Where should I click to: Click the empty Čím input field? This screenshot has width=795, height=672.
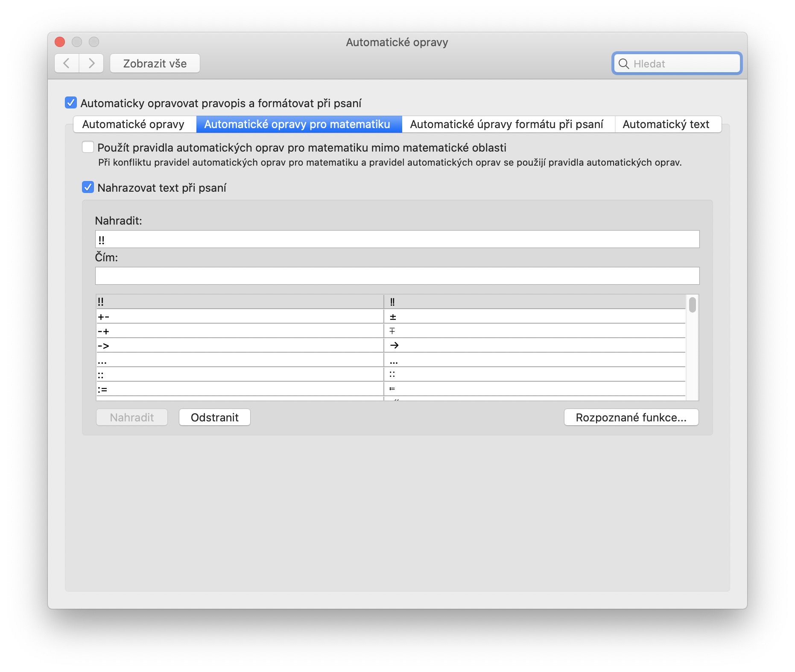pos(397,276)
